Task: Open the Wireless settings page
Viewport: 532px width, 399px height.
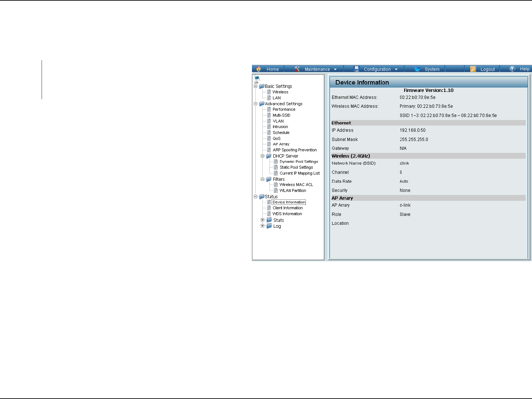Action: pos(280,92)
